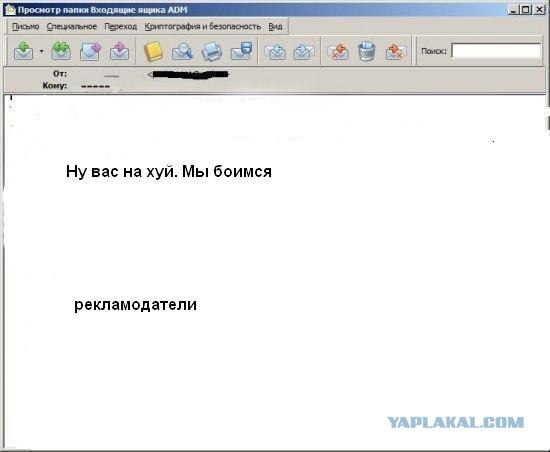Viewport: 550px width, 452px height.
Task: Open the Вид menu
Action: (275, 27)
